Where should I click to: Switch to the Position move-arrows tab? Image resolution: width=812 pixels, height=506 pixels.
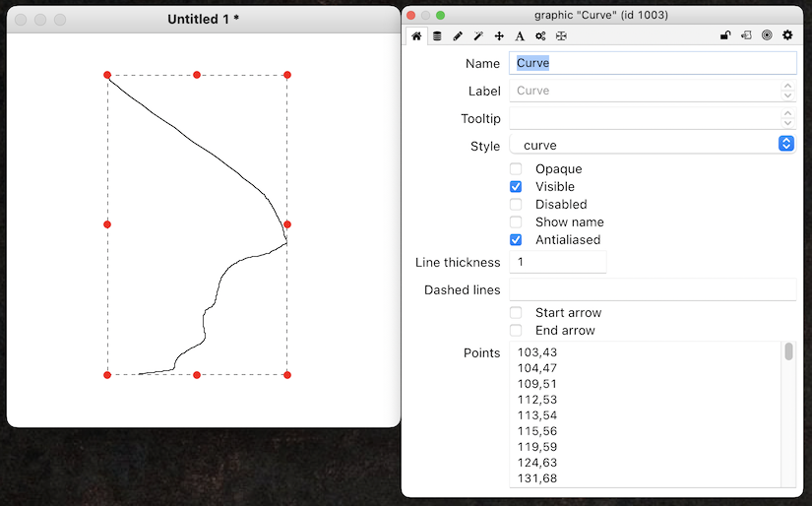click(x=499, y=35)
